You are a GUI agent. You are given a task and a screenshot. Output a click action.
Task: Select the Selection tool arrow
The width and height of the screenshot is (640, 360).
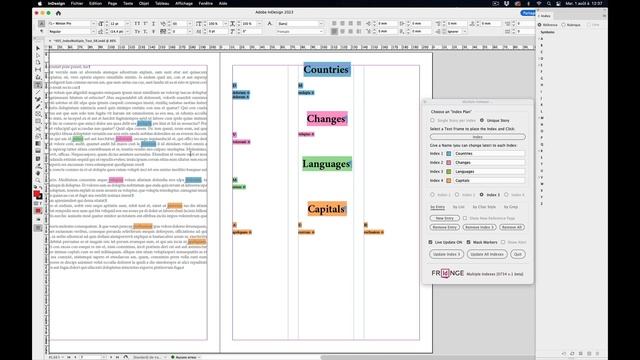pyautogui.click(x=38, y=48)
